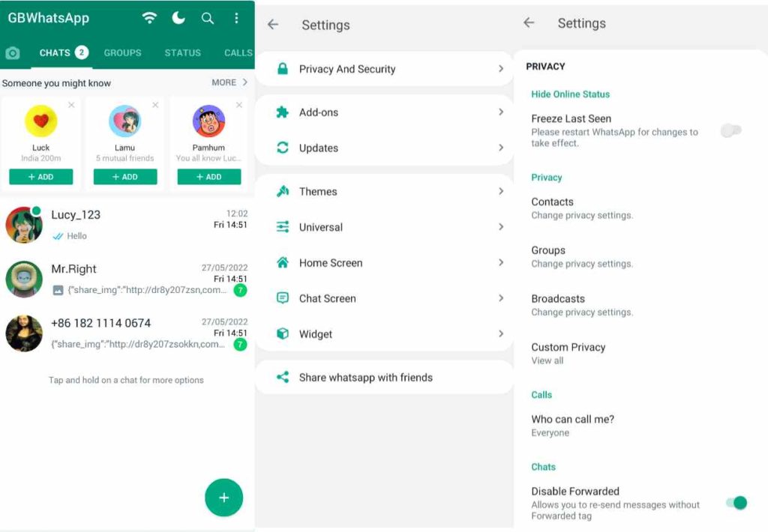Open search with the magnifier icon
Viewport: 768px width, 532px height.
[208, 19]
